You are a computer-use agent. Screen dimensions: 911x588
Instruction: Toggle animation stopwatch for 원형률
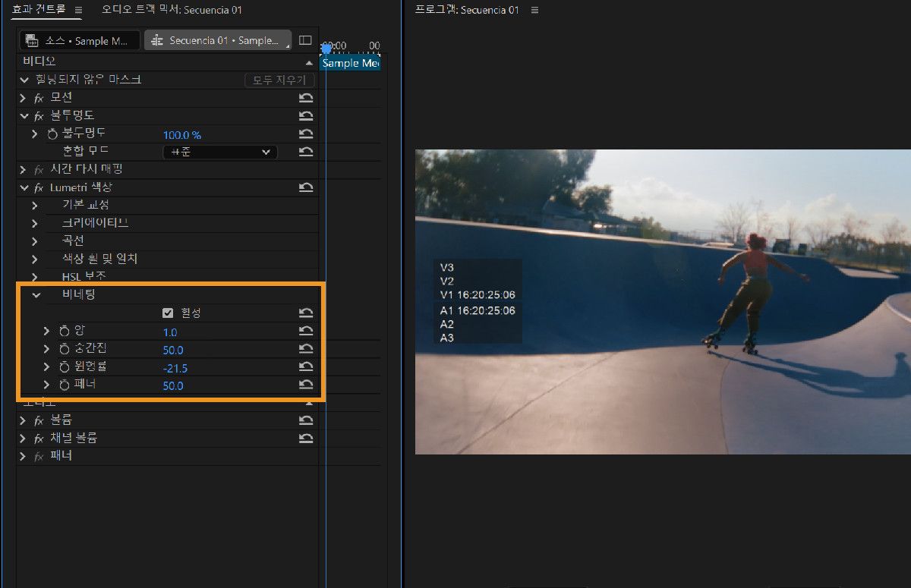click(65, 367)
